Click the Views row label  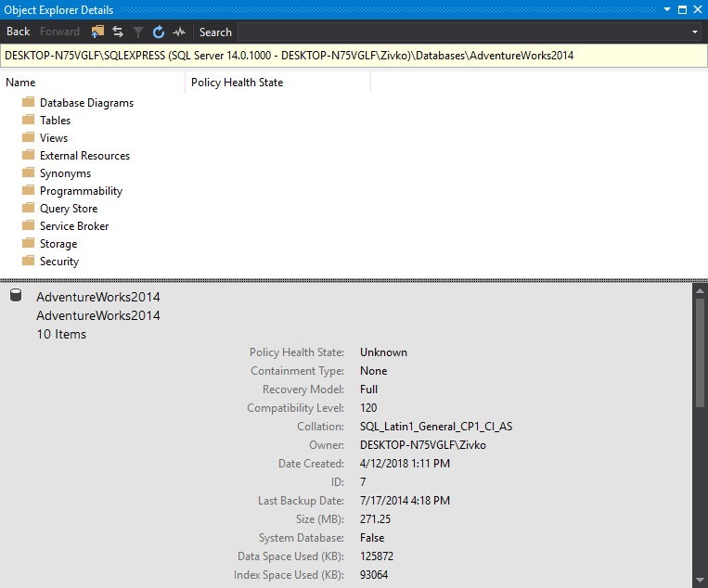54,138
